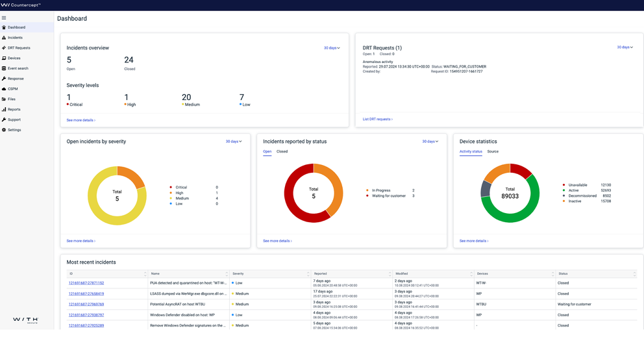
Task: Click the List DRT requests link
Action: 377,120
